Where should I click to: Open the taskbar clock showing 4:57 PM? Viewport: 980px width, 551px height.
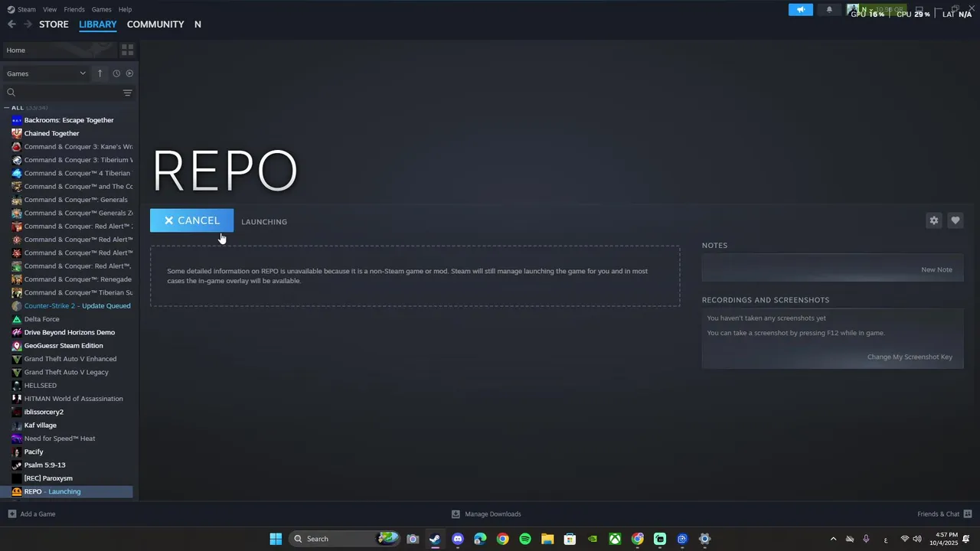point(943,539)
